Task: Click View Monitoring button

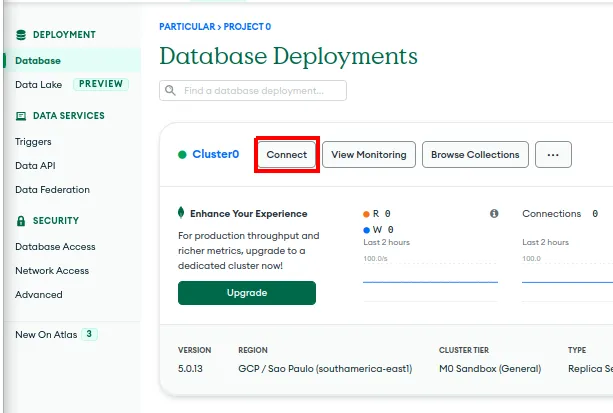Action: click(369, 154)
